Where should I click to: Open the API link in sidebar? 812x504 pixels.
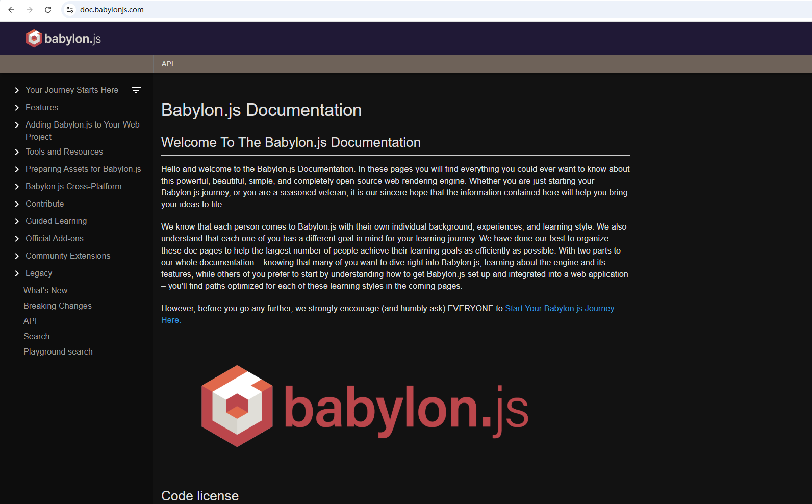pos(30,321)
